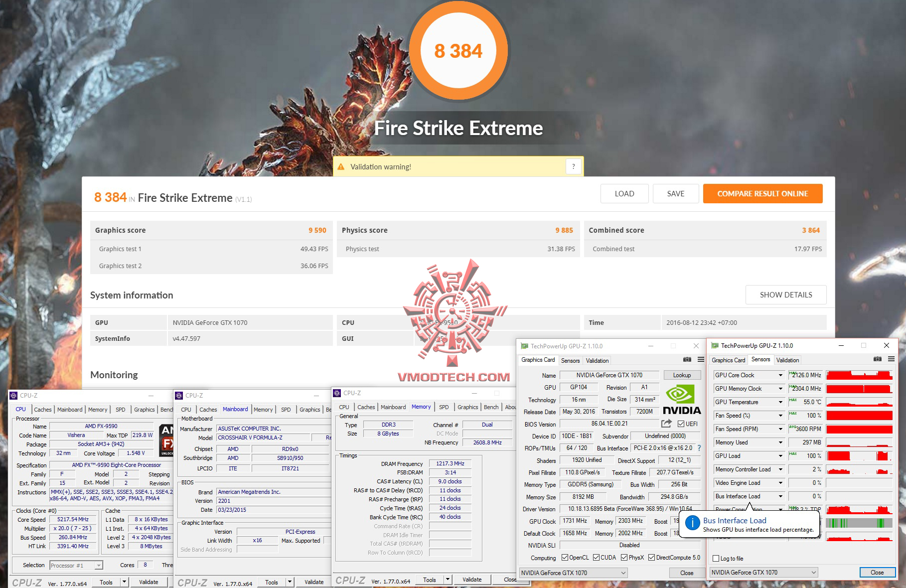The height and width of the screenshot is (588, 906).
Task: Select the SPD tab in CPU-Z
Action: tap(120, 409)
